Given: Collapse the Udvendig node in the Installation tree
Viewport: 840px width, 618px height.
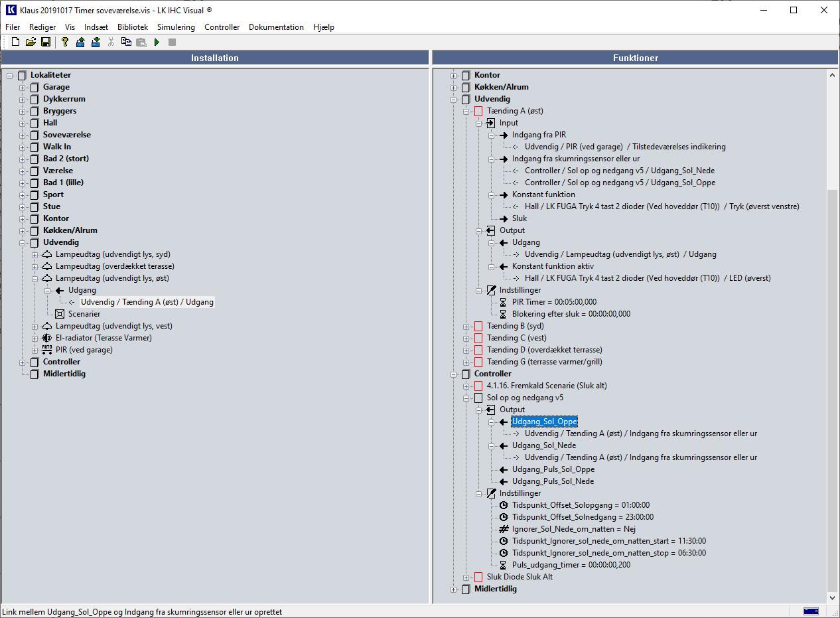Looking at the screenshot, I should (x=23, y=242).
